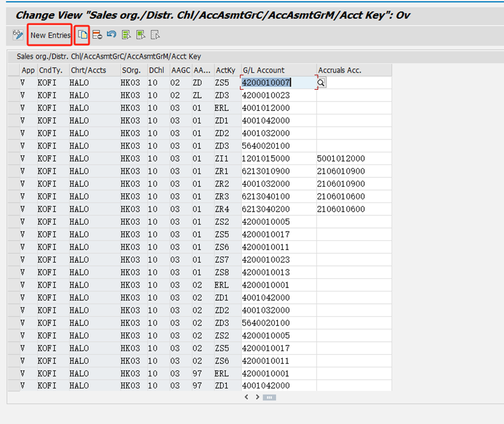
Task: Select the G/L Account field 4200010007
Action: point(279,83)
